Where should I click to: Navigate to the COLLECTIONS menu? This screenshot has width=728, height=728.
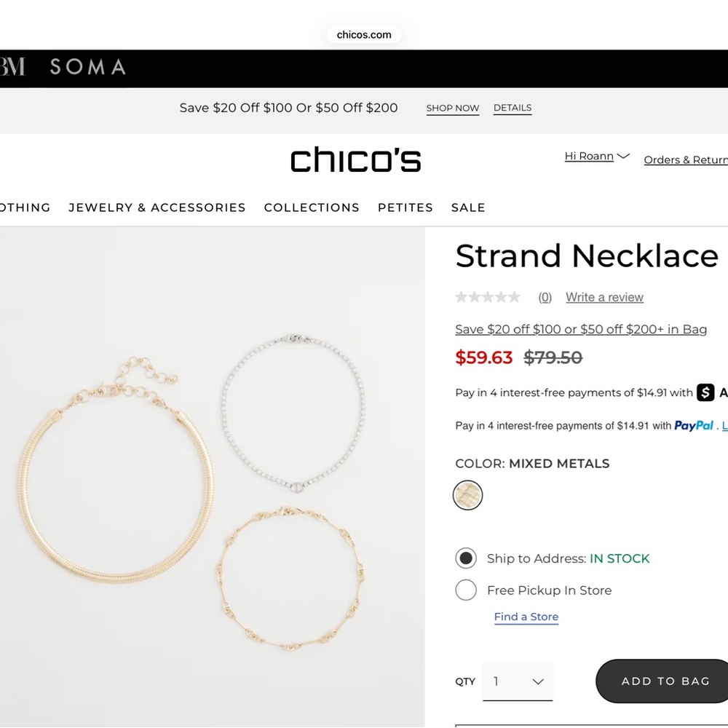point(312,207)
